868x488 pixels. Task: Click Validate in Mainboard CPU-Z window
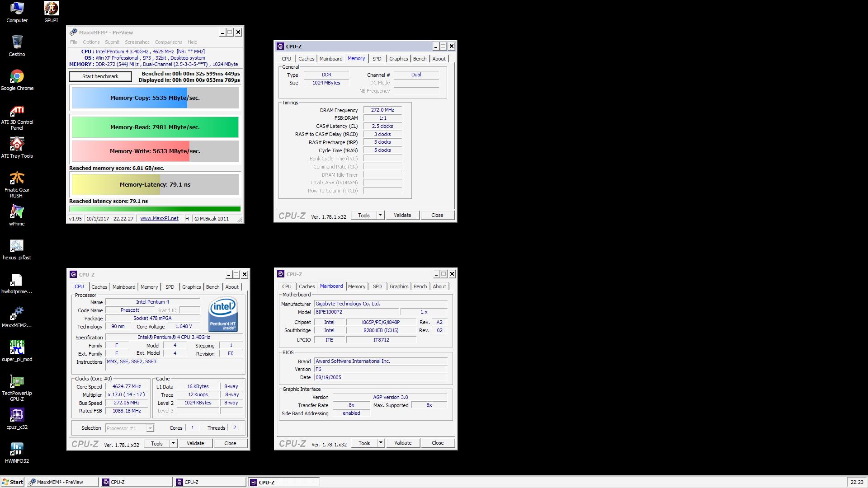click(403, 443)
